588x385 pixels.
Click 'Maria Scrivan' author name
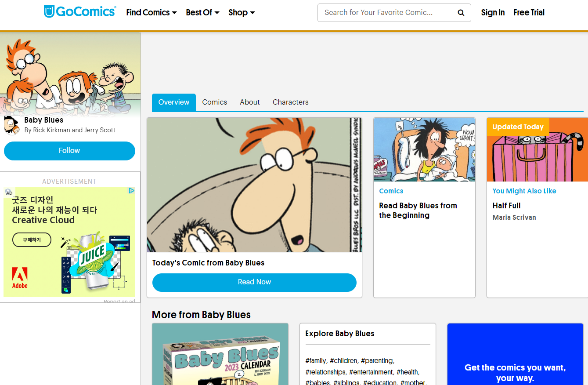point(514,218)
